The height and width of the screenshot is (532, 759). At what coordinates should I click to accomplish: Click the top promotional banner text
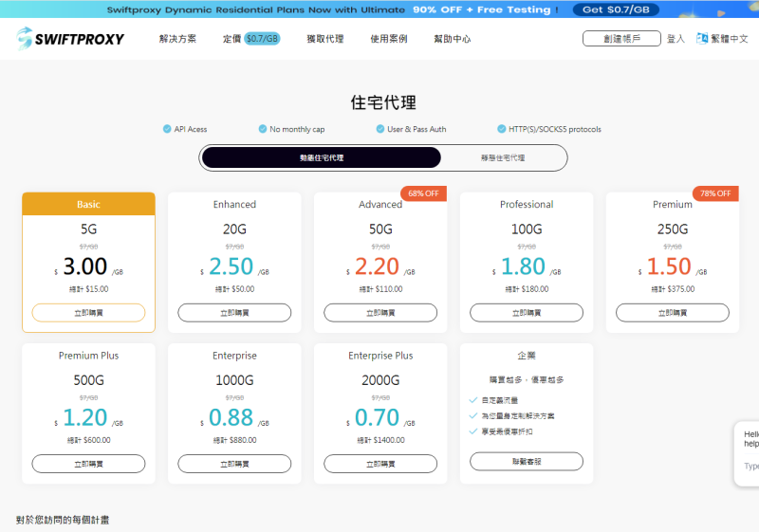333,9
